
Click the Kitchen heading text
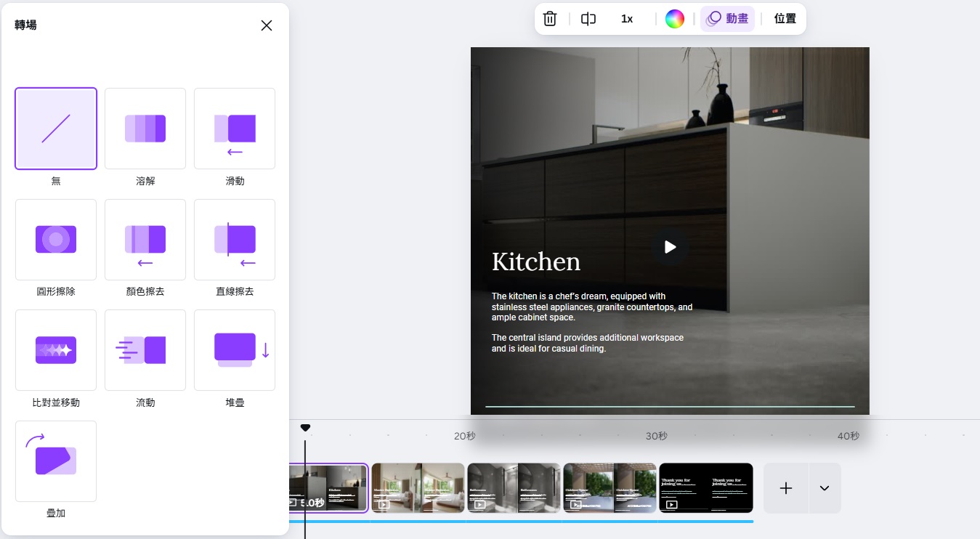tap(536, 262)
